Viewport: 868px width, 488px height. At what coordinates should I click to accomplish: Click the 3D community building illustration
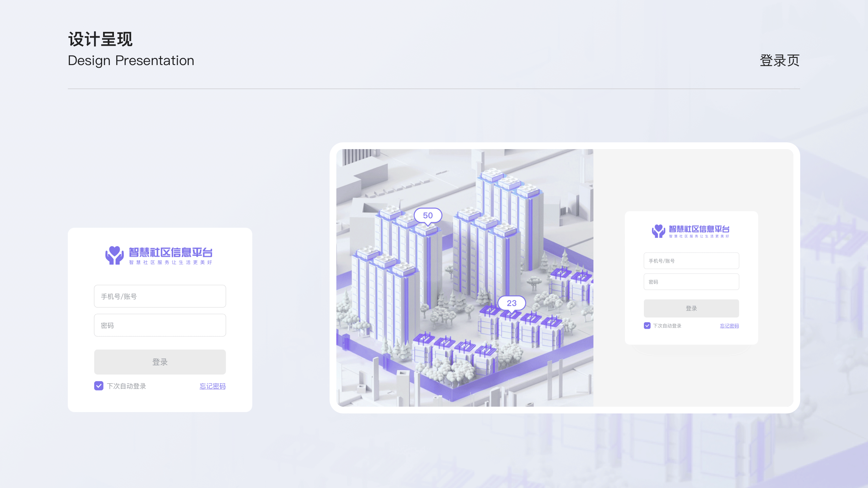coord(465,278)
